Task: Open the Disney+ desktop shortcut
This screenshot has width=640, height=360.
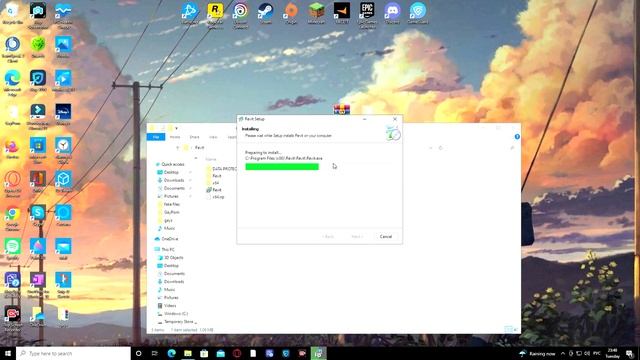Action: coord(63,114)
